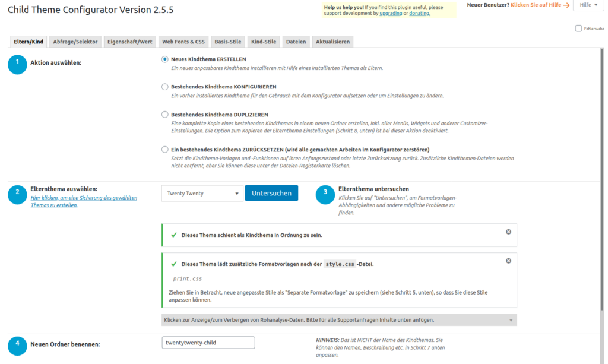Click the Untersuchen button
Viewport: 608px width, 364px height.
271,193
